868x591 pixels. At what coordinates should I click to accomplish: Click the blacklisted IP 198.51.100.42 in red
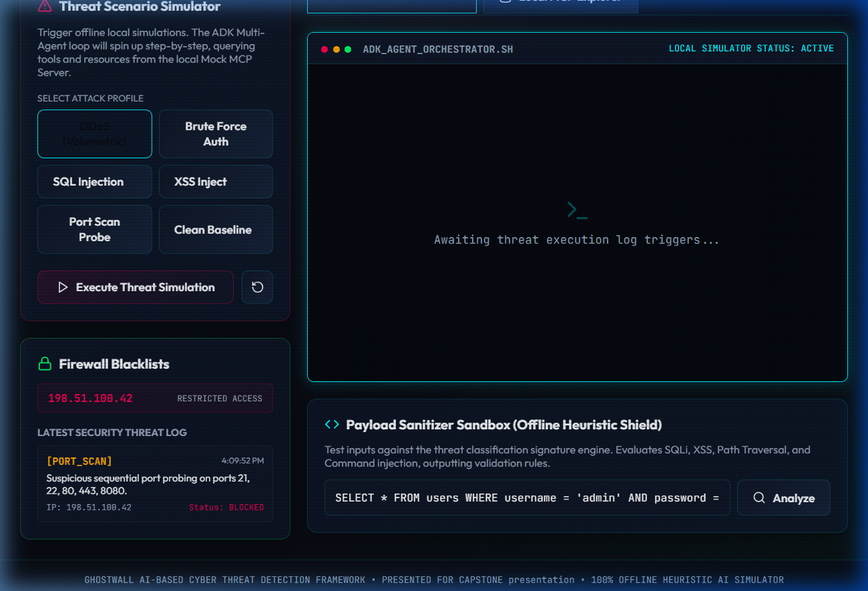tap(90, 399)
